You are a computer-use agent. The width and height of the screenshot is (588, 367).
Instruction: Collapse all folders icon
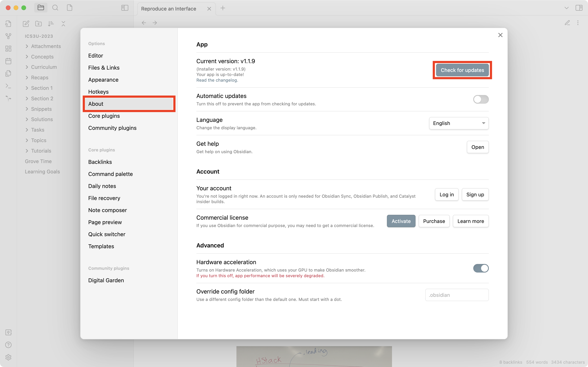63,24
